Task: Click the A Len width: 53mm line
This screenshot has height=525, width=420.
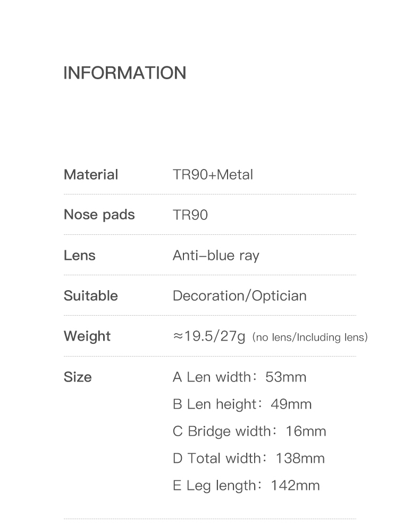Action: [x=239, y=377]
